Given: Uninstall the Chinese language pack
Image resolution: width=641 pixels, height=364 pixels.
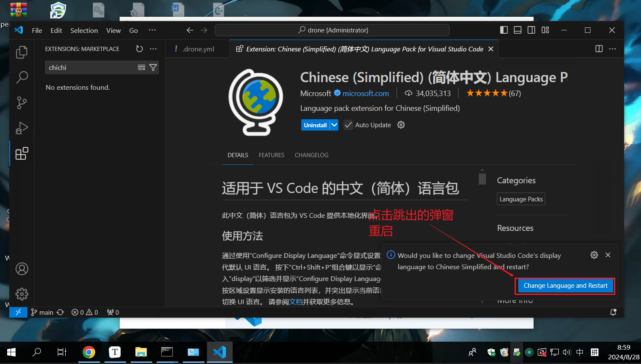Looking at the screenshot, I should [x=315, y=125].
